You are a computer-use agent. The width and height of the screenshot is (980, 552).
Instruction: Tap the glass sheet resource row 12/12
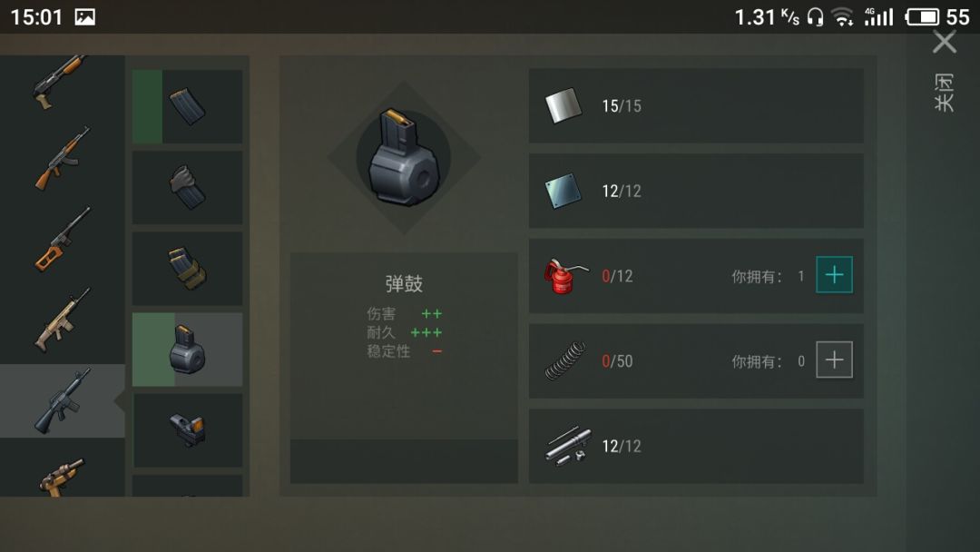(696, 191)
